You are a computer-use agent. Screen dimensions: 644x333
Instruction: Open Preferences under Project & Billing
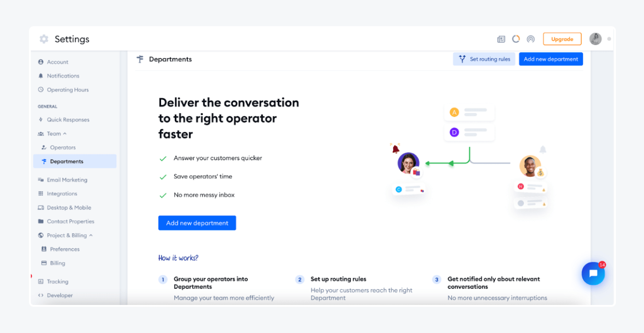65,249
